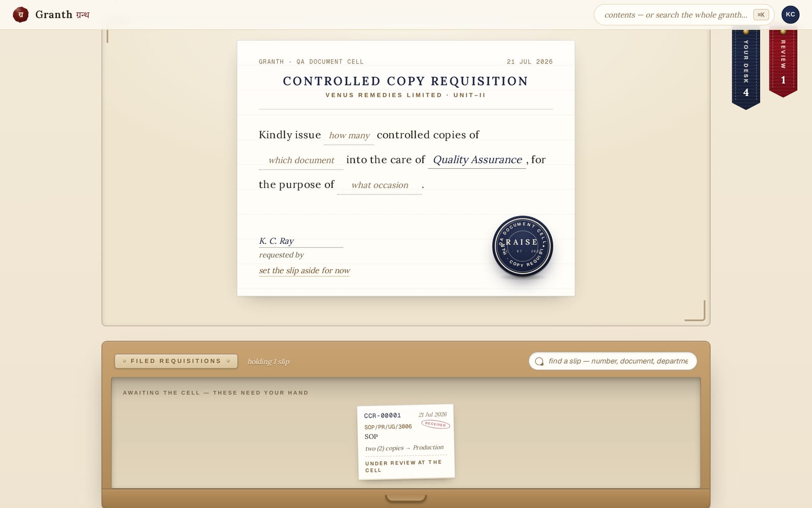Click "SOP/PR/UG/3006" on the slip

click(388, 427)
